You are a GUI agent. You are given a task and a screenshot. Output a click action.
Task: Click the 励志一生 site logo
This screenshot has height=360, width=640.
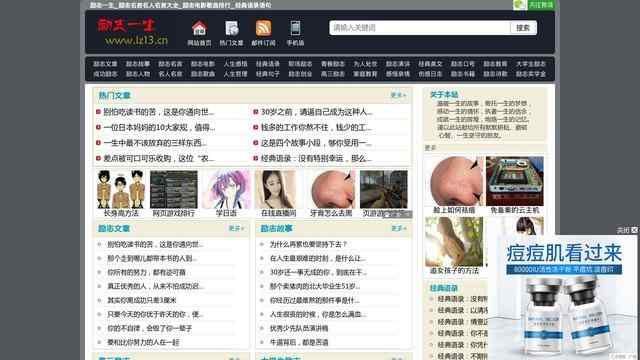tap(133, 32)
